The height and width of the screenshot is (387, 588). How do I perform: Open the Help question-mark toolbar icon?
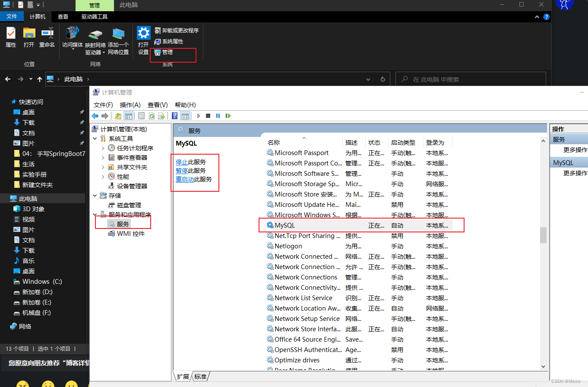click(175, 116)
